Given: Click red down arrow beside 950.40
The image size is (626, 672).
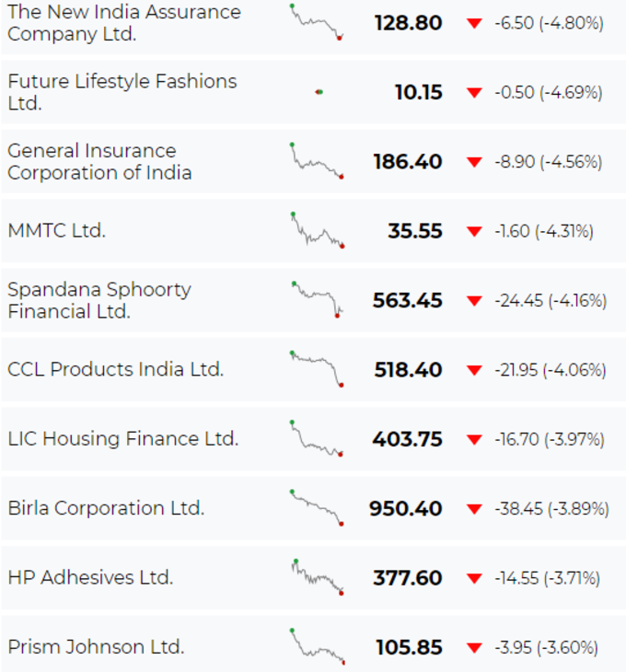Looking at the screenshot, I should [474, 509].
